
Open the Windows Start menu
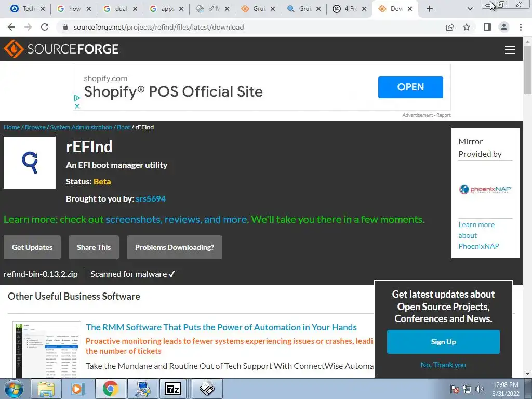[x=14, y=389]
